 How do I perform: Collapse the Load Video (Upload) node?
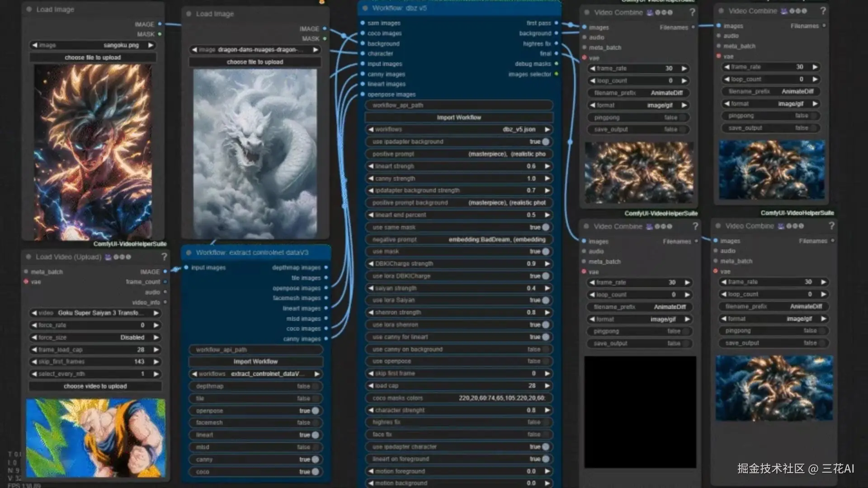[28, 257]
